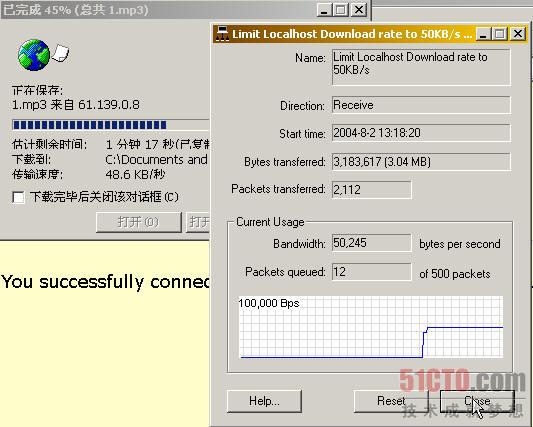This screenshot has height=427, width=533.
Task: Close the Limit Localhost window via title X
Action: click(518, 34)
